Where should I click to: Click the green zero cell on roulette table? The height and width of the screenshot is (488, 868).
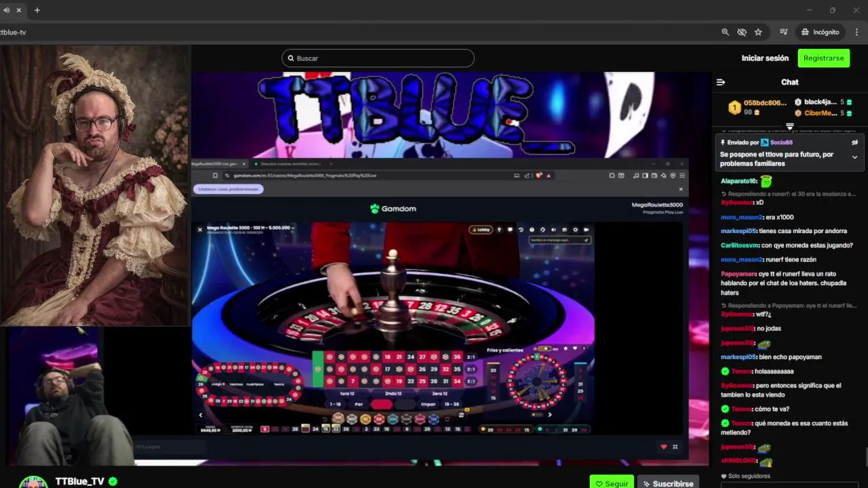tap(318, 369)
